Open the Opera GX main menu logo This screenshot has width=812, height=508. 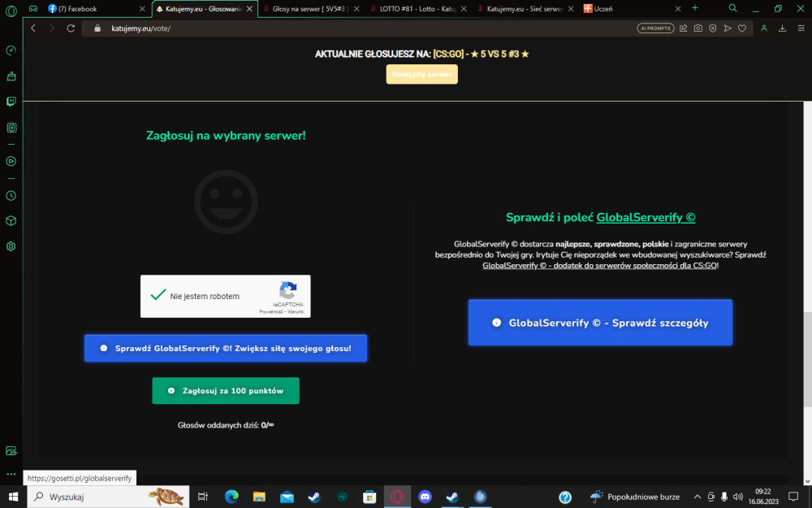point(11,11)
